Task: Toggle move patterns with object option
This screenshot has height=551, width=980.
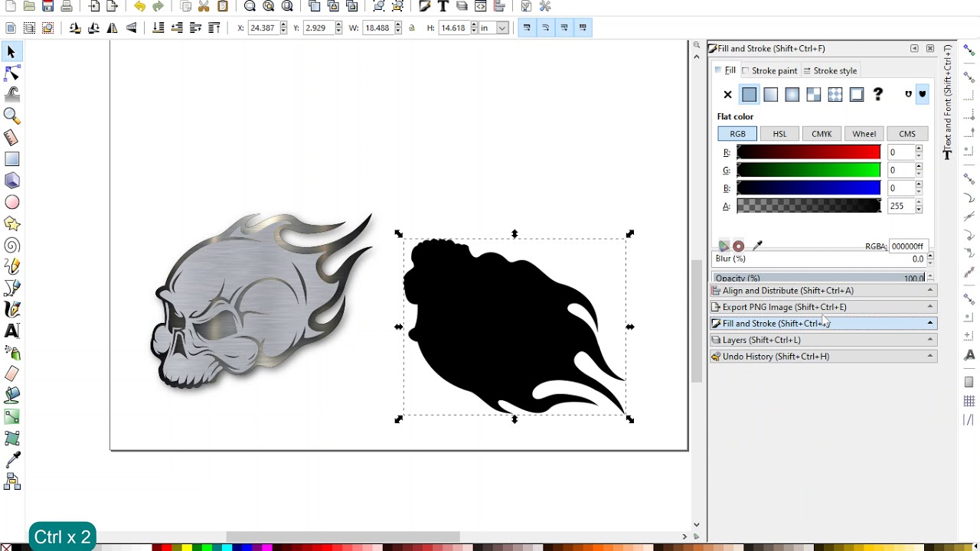Action: pos(583,28)
